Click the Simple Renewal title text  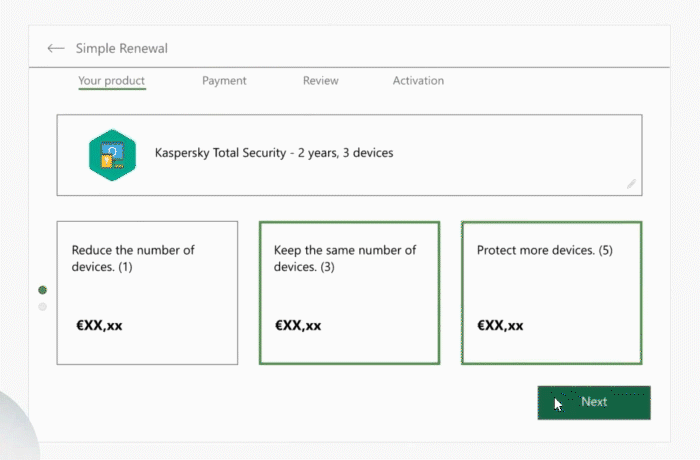click(x=121, y=48)
